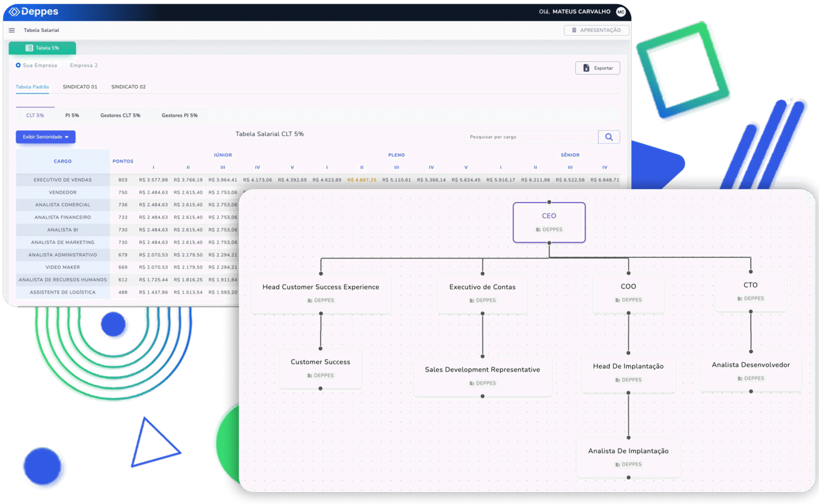Screen dimensions: 819x504
Task: Click the magnifying glass search icon
Action: (x=609, y=137)
